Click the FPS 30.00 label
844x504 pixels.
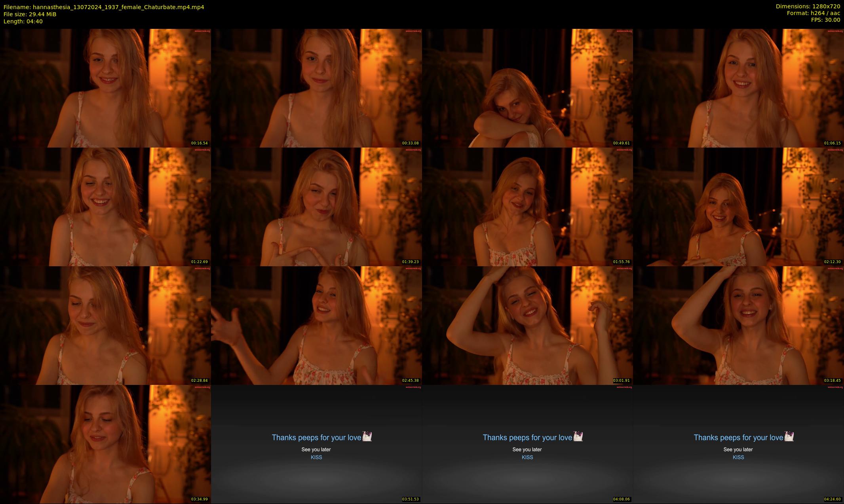[825, 20]
